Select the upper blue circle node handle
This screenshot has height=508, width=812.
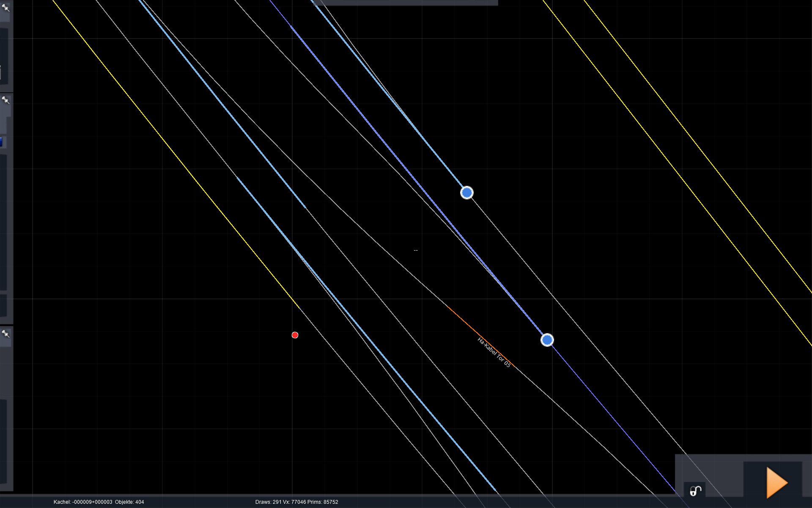pos(466,193)
